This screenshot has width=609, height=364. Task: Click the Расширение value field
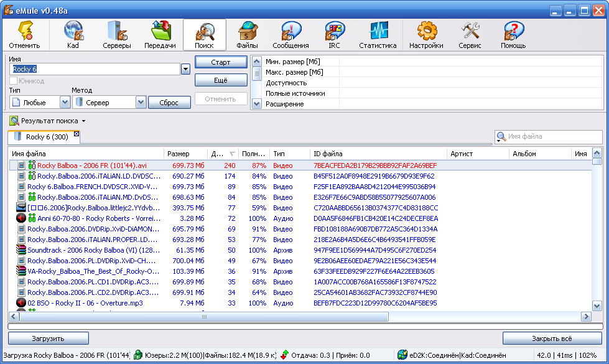click(x=471, y=104)
